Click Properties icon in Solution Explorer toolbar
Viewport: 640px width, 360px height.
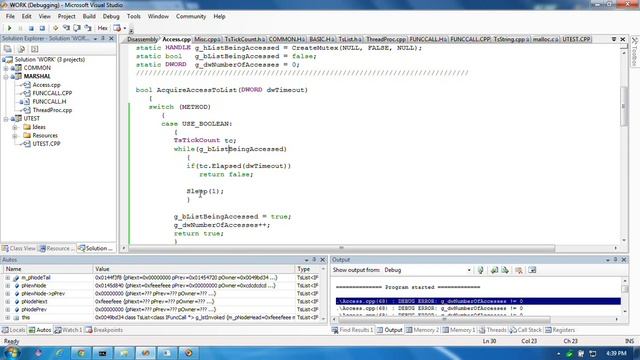[8, 49]
